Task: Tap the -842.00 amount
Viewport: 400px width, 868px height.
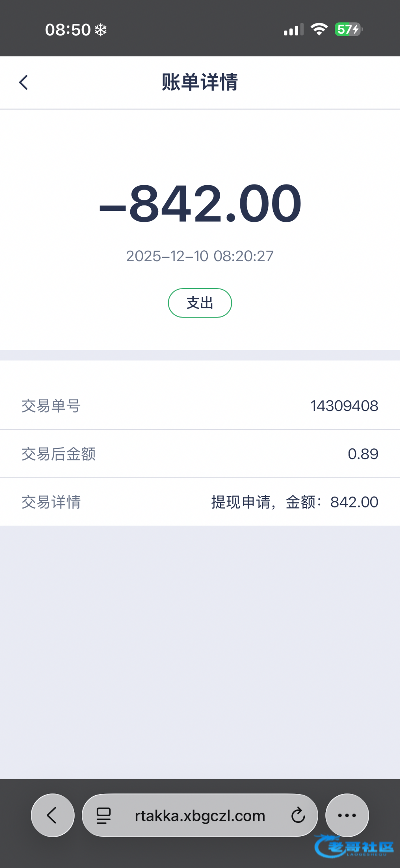Action: [x=200, y=203]
